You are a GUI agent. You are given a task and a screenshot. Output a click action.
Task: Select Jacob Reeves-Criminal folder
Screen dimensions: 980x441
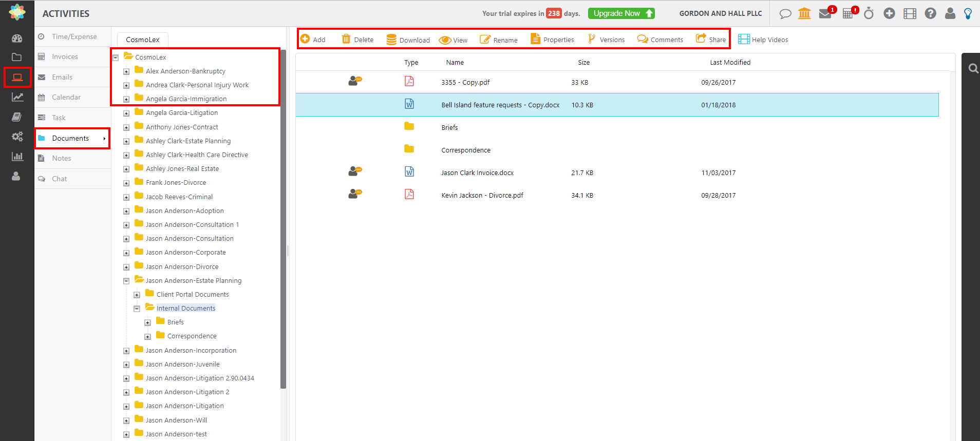pyautogui.click(x=179, y=197)
